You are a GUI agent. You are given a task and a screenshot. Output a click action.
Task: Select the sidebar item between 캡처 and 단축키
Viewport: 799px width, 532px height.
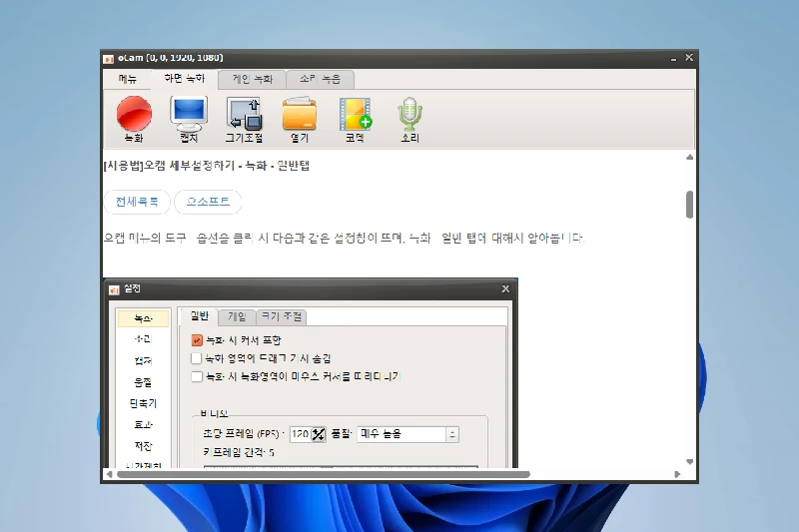[x=143, y=382]
